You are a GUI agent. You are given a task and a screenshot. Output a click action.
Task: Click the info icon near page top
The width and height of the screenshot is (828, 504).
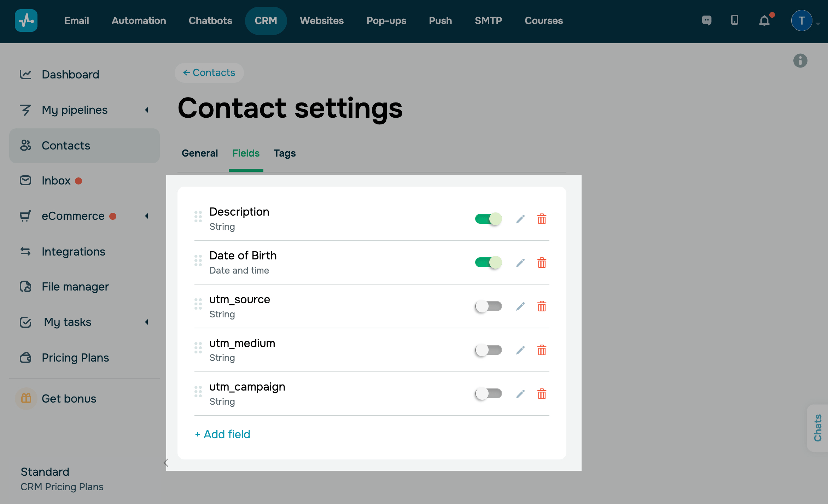pos(800,61)
